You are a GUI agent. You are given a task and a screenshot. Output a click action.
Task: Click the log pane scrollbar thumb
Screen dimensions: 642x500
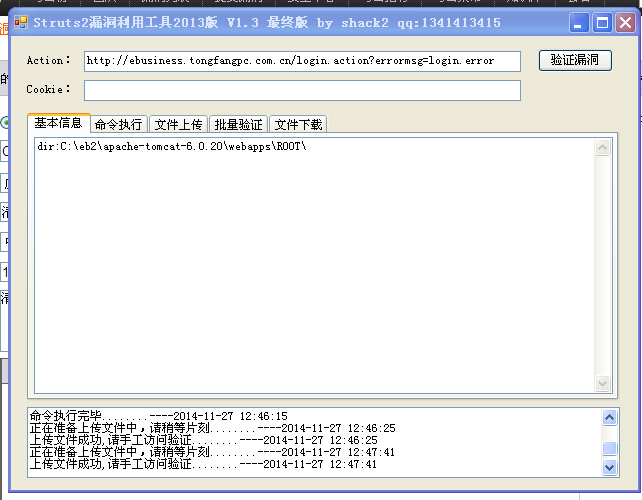[x=609, y=448]
